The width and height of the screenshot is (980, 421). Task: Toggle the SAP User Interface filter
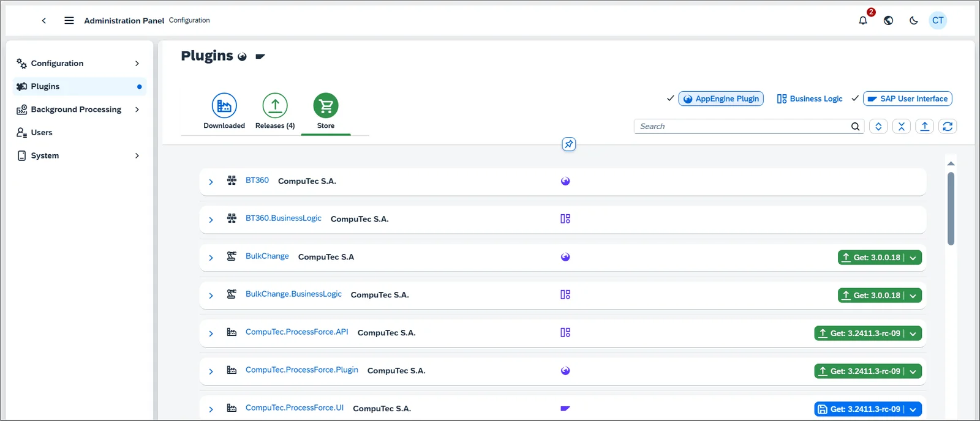(907, 99)
